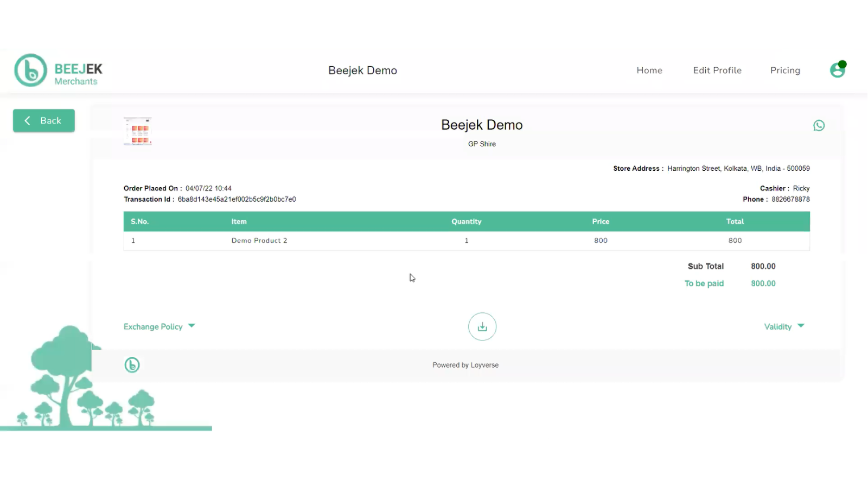Select the Demo Product 2 row item

coord(259,241)
